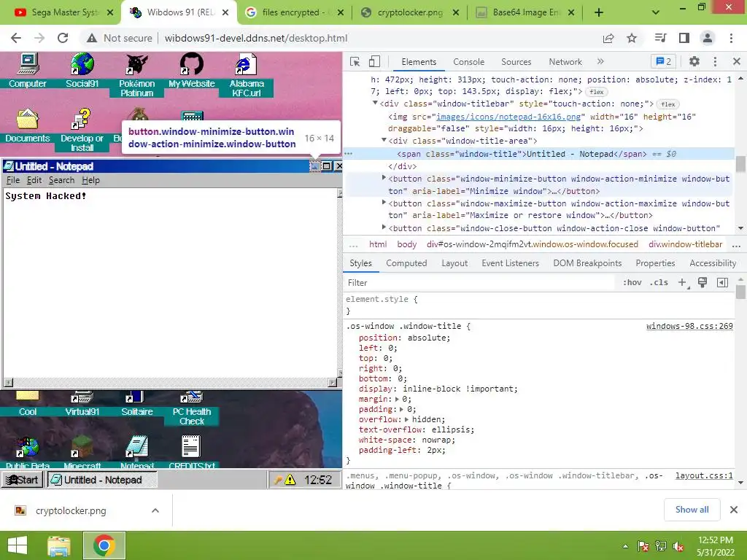
Task: Switch to the Console tab in DevTools
Action: pyautogui.click(x=469, y=62)
